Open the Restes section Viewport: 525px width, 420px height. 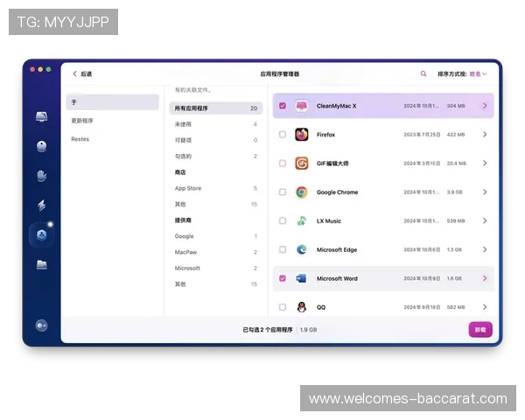pyautogui.click(x=113, y=139)
